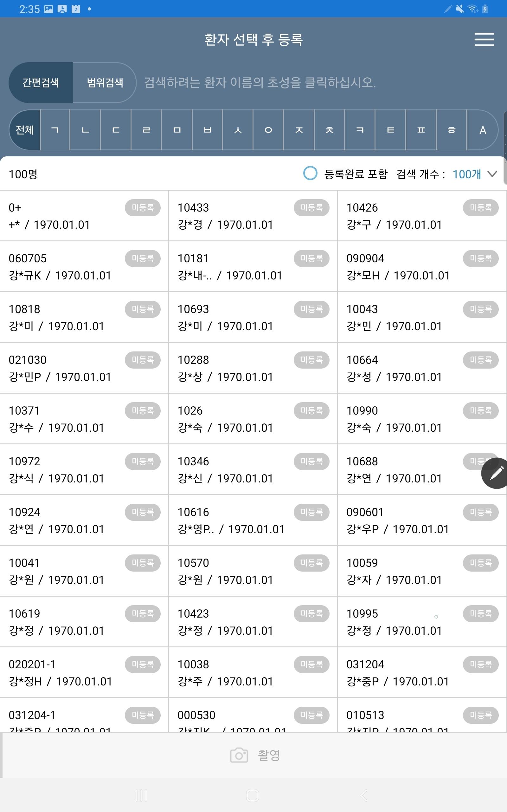Expand the 검색 개수 chevron arrow

492,174
